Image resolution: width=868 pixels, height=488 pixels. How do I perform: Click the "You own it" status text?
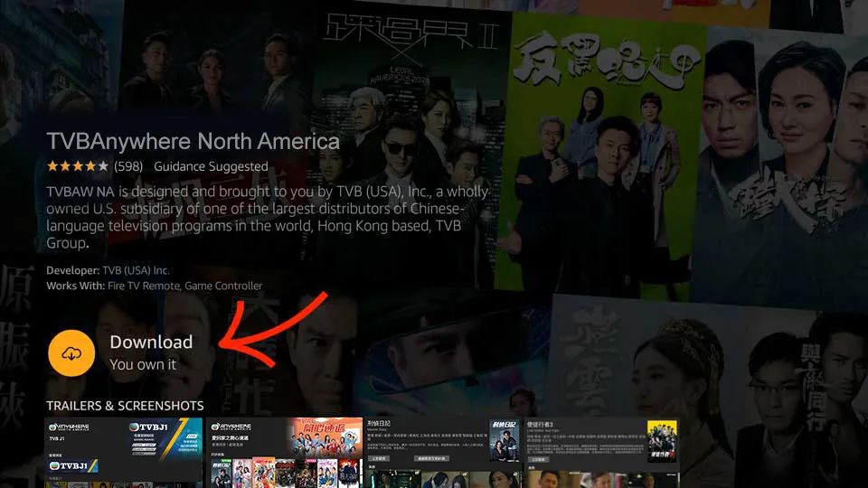(x=143, y=364)
